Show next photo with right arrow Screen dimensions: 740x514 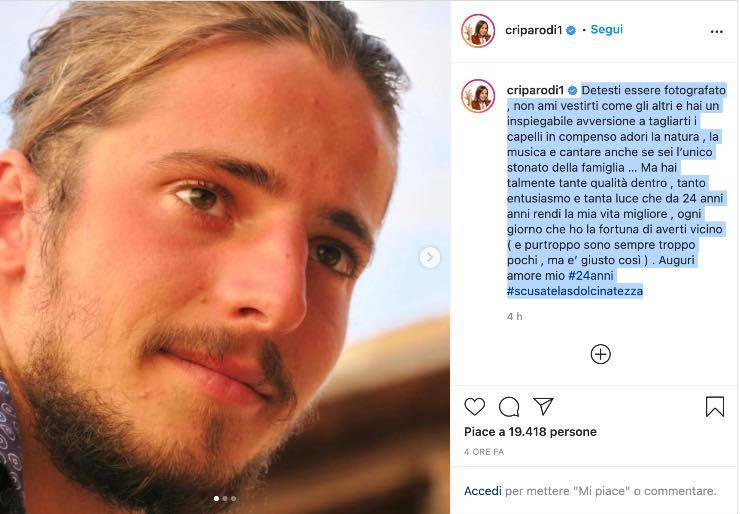point(429,257)
